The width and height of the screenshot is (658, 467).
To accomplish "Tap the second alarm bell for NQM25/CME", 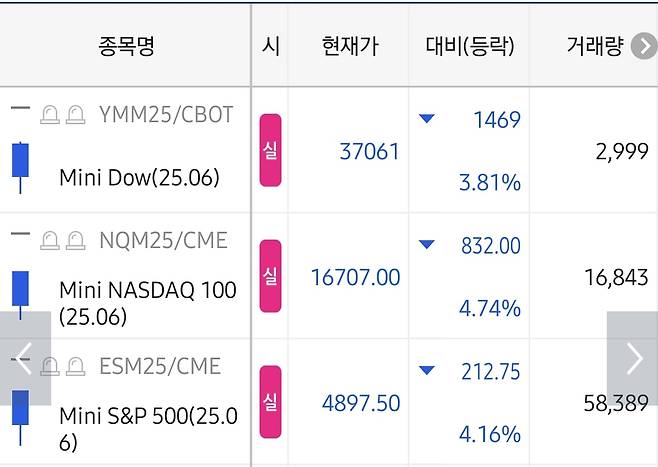I will tap(76, 240).
